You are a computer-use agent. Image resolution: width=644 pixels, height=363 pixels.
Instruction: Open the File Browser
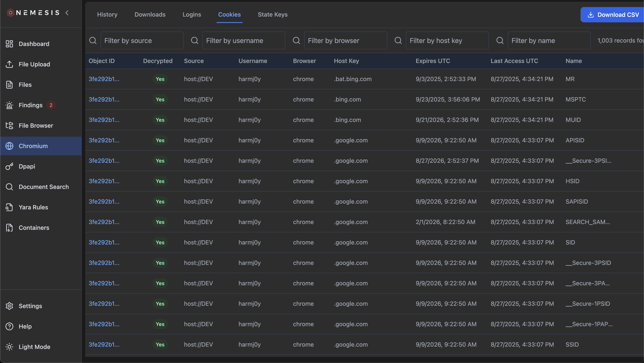36,125
